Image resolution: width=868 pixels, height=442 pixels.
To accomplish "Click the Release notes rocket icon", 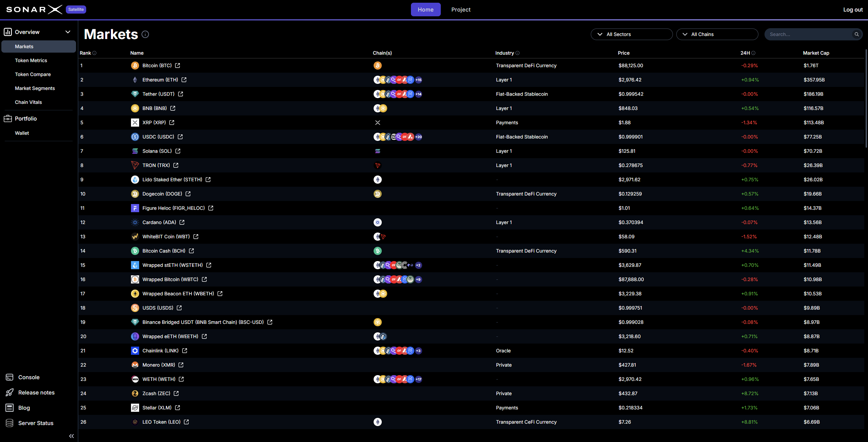I will (10, 392).
